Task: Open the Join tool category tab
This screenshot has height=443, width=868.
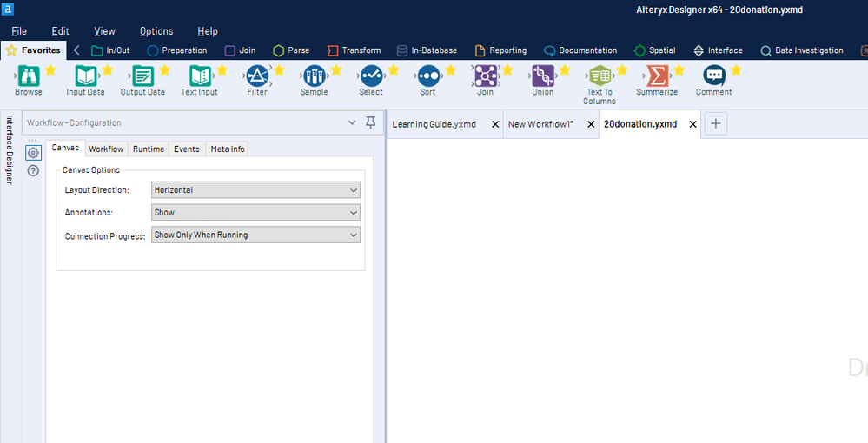Action: (x=241, y=50)
